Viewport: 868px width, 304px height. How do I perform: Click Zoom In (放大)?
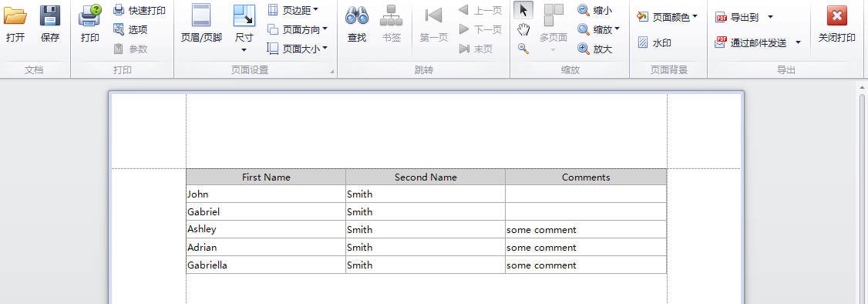tap(594, 49)
